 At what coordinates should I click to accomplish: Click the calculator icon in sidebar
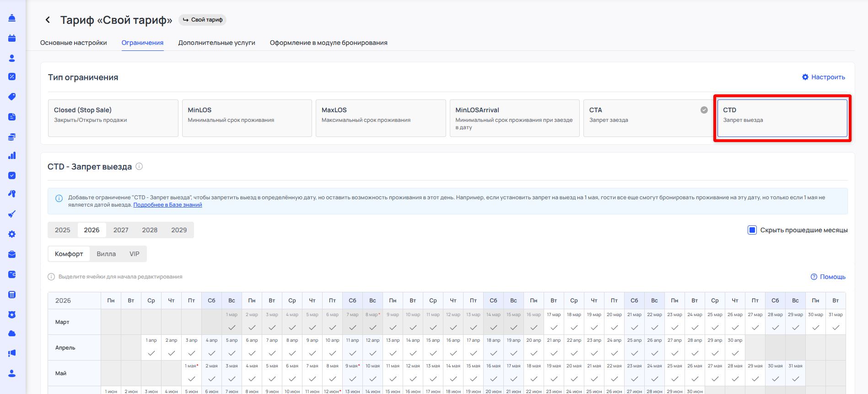(x=12, y=295)
